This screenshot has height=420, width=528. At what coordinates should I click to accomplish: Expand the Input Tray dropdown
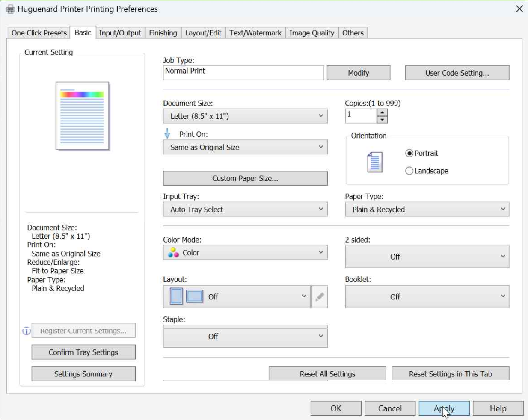click(x=245, y=209)
